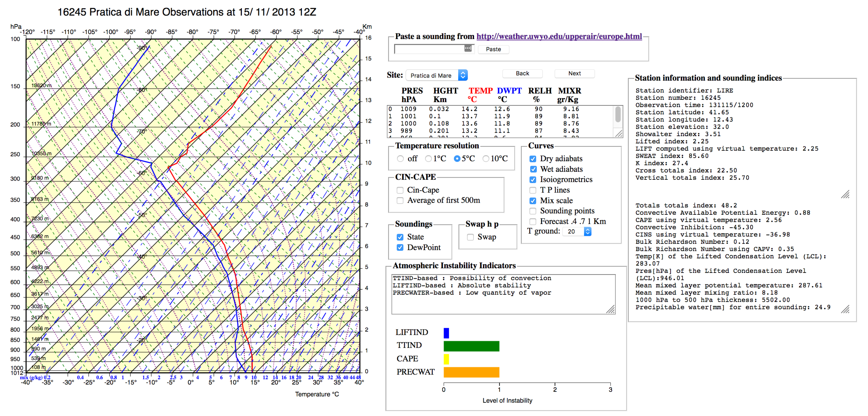The height and width of the screenshot is (416, 868).
Task: Enable Forecast .4 .7 1 Km checkbox
Action: pos(533,222)
